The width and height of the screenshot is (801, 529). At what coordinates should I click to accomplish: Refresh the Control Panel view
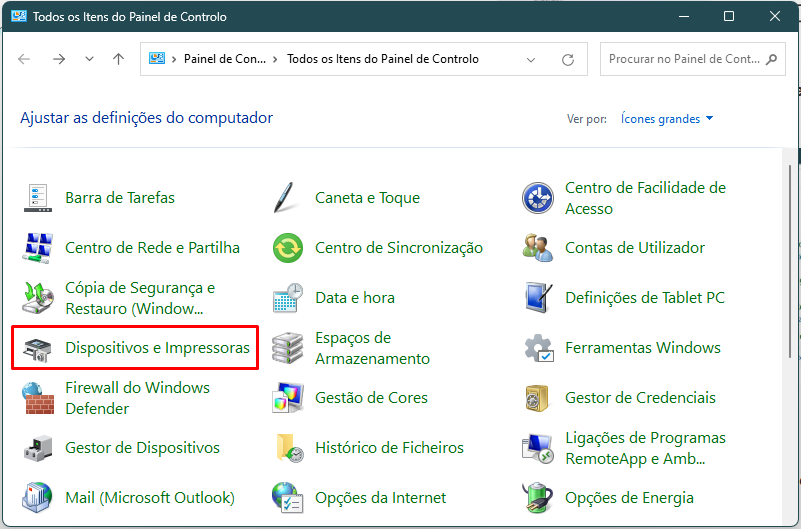coord(568,60)
